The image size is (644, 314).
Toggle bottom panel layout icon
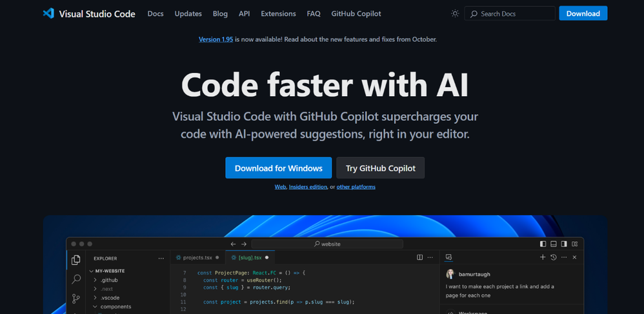coord(554,244)
